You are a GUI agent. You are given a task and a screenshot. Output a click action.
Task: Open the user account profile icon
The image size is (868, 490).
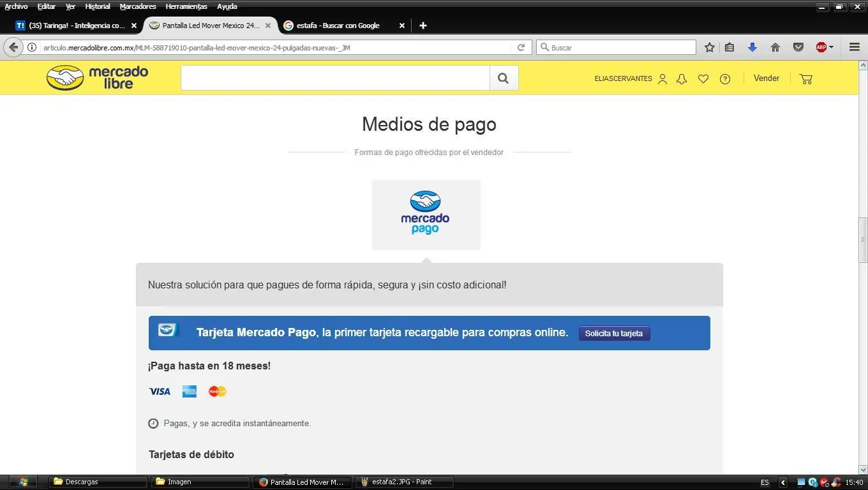coord(662,78)
